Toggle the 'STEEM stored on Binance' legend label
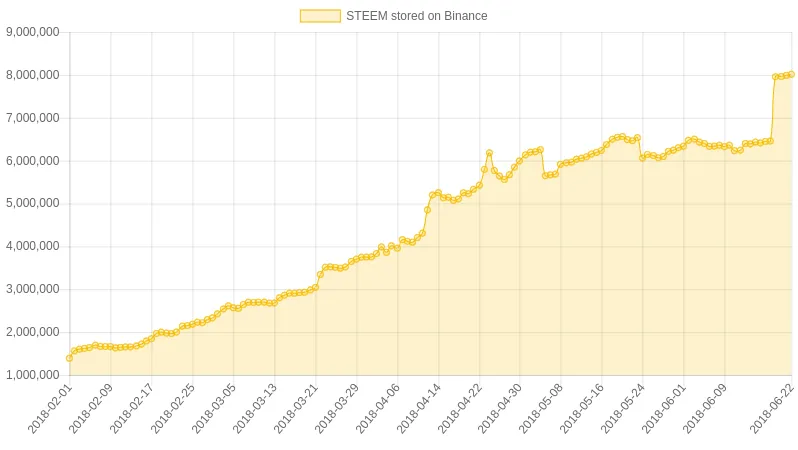The image size is (798, 450). (416, 16)
